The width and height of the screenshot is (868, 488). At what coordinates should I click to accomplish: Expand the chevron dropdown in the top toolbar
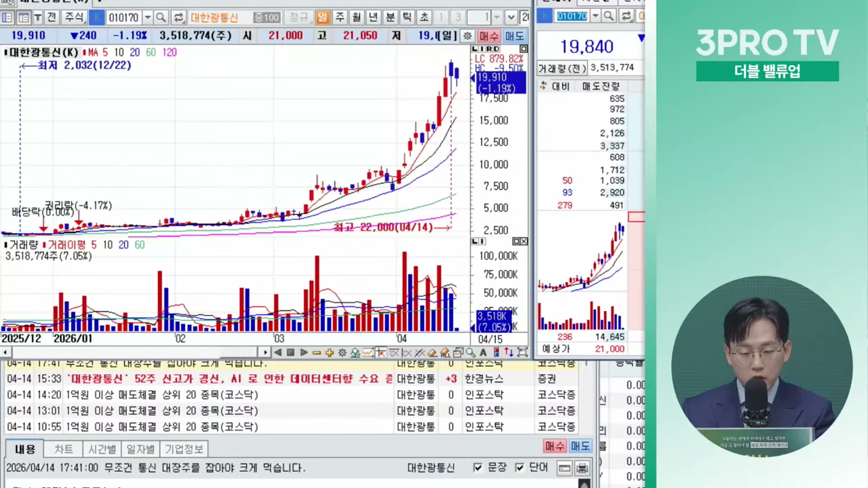(x=511, y=18)
